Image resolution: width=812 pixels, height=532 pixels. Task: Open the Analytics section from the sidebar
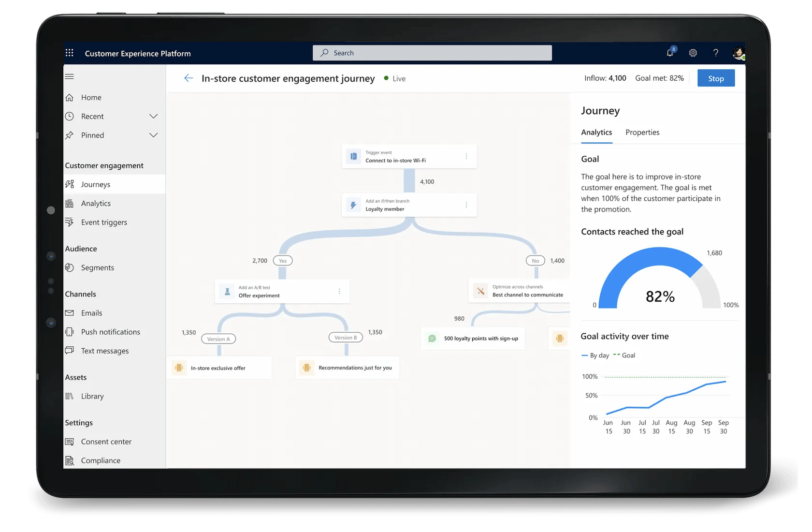point(95,203)
